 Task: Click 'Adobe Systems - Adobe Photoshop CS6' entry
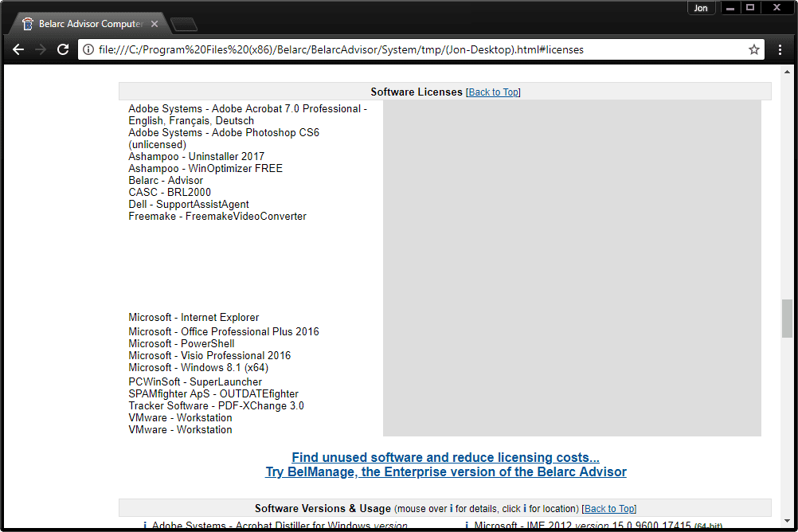tap(224, 139)
